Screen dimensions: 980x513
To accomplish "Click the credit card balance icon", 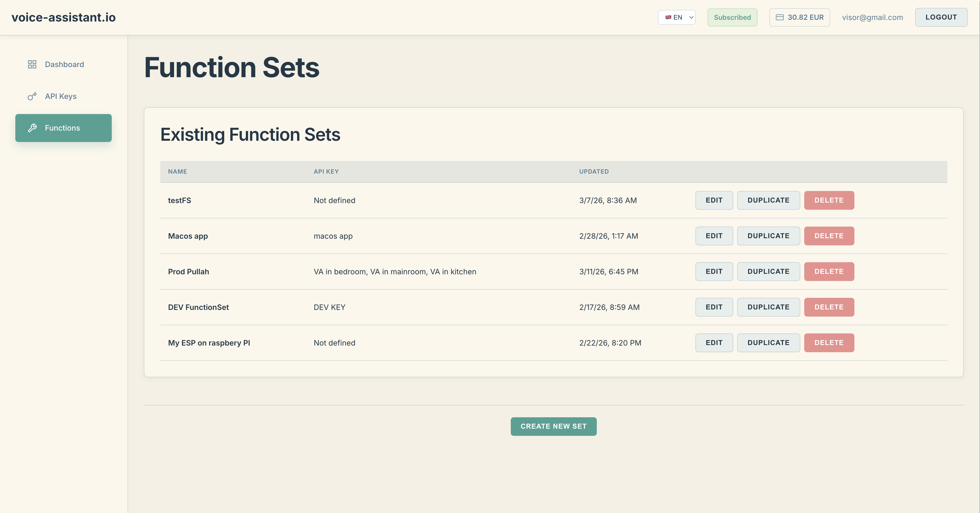I will [780, 18].
